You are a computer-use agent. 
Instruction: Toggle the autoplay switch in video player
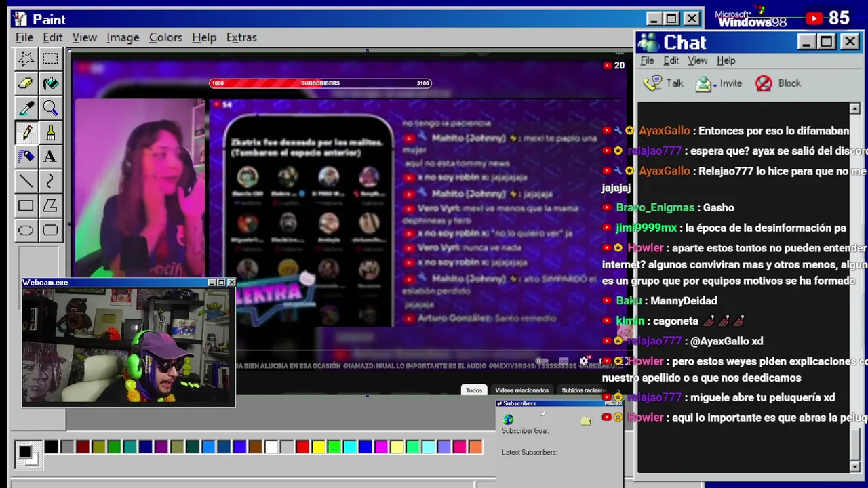pos(542,361)
